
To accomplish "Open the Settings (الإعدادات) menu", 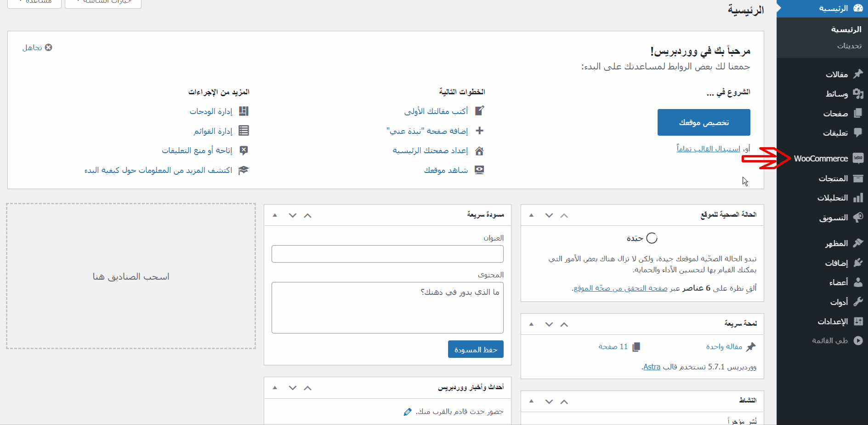I will 832,322.
